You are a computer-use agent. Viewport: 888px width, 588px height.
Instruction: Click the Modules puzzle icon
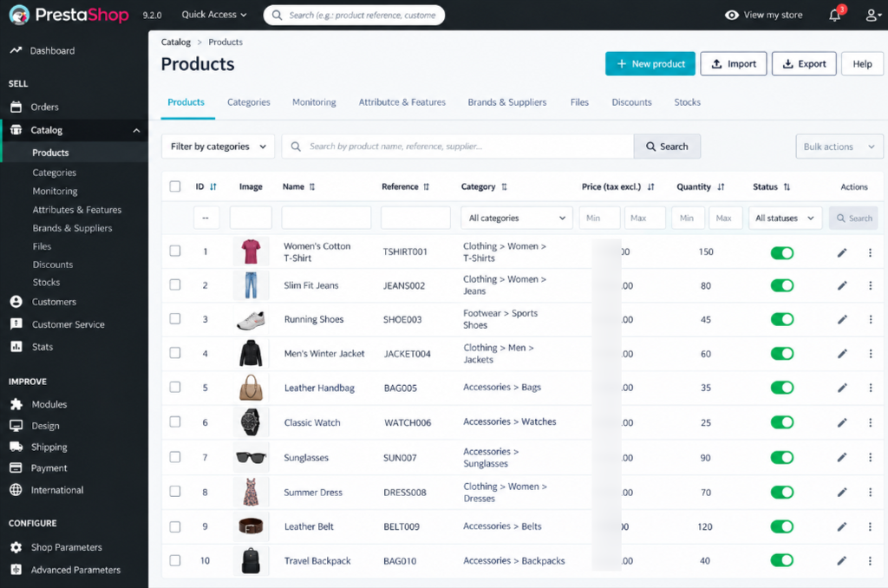[16, 404]
